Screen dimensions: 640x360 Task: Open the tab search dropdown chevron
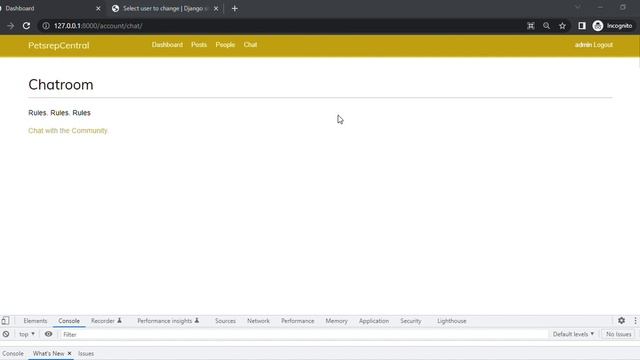point(578,7)
